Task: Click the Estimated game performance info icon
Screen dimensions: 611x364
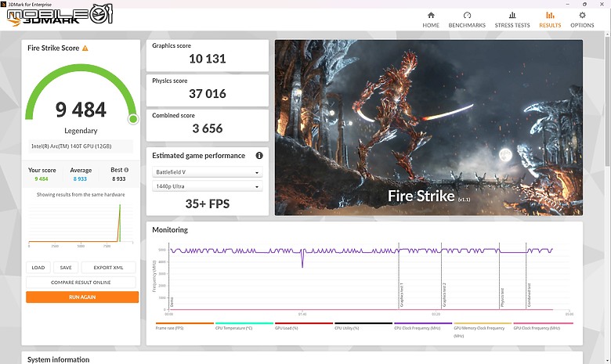Action: 259,155
